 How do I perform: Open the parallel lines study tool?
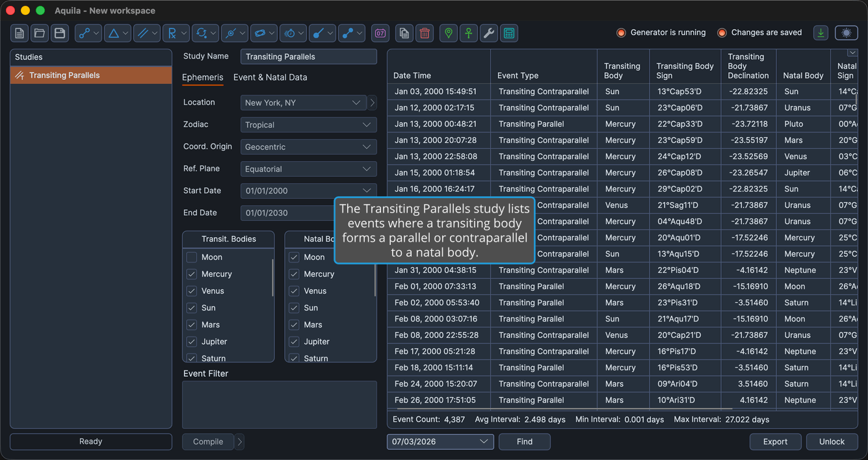point(147,33)
